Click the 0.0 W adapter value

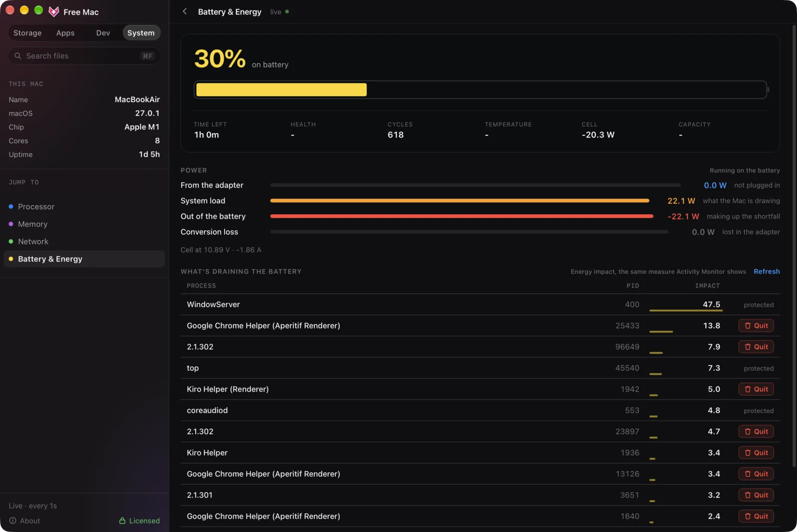tap(715, 185)
